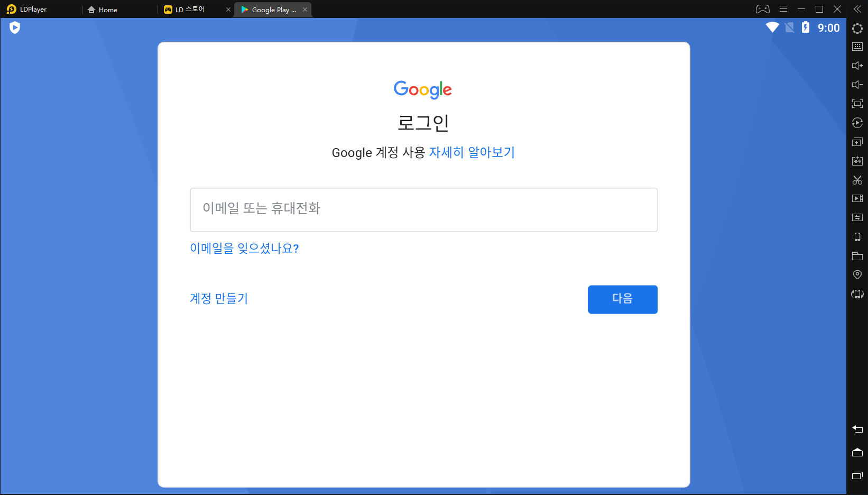
Task: Close the LDPlayer window
Action: tap(837, 9)
